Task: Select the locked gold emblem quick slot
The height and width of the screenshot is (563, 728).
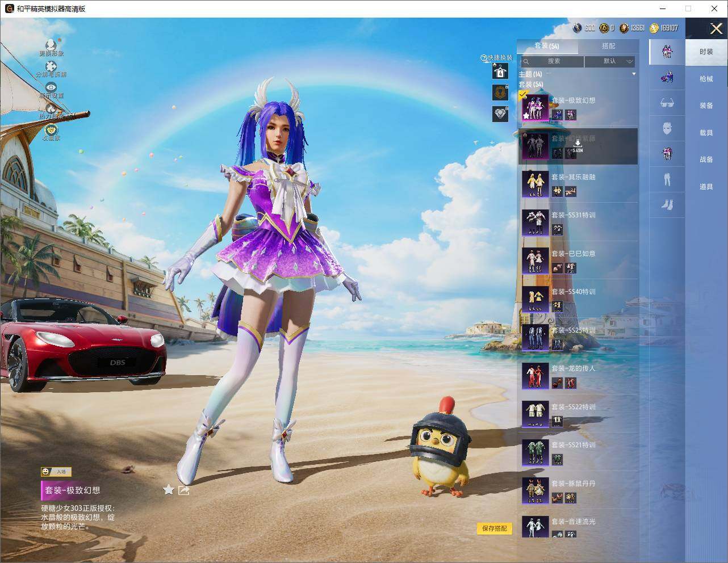Action: 500,93
